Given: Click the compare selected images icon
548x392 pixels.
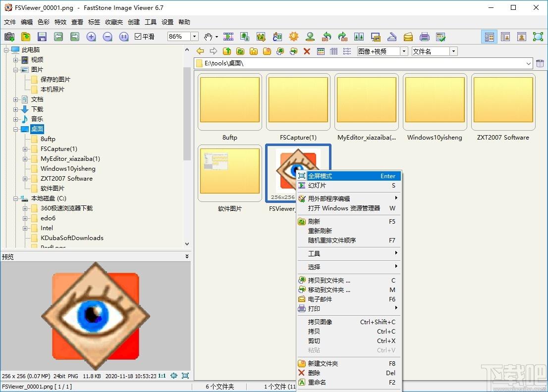Looking at the screenshot, I should coord(359,37).
